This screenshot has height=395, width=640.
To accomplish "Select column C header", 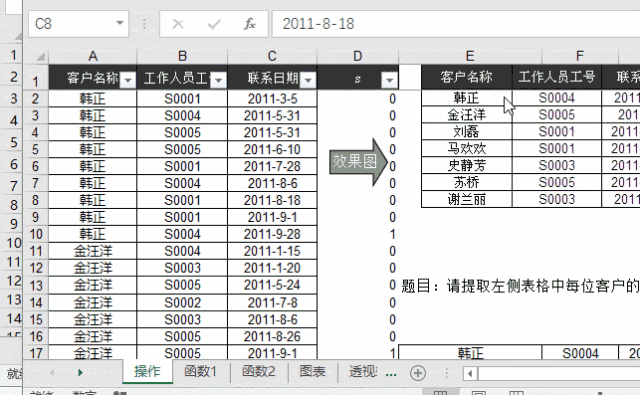I will [272, 56].
